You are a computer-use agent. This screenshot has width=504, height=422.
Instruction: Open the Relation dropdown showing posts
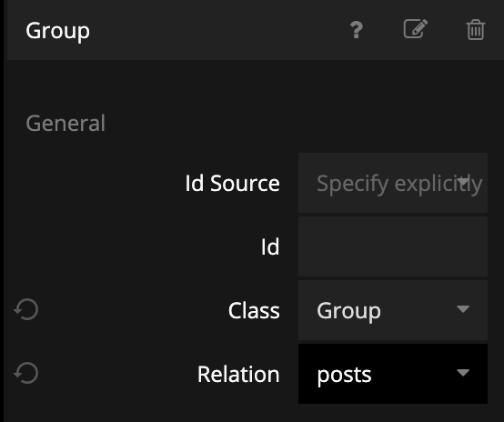pos(393,374)
